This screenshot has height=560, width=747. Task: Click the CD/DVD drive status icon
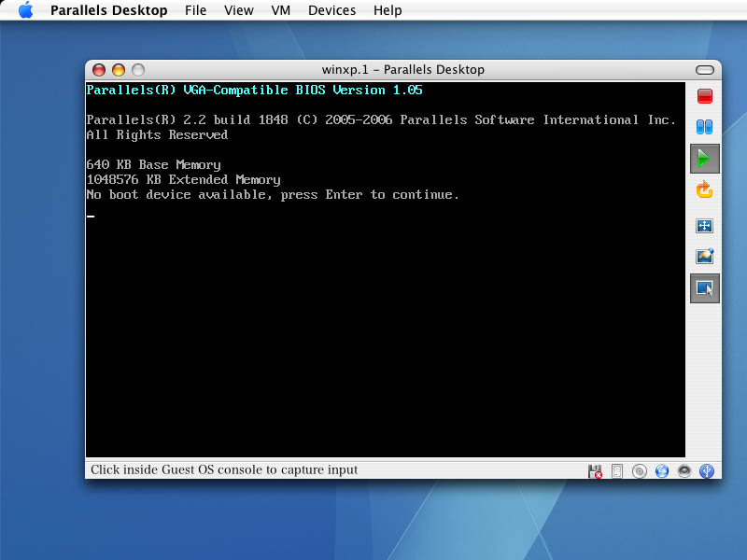(x=640, y=471)
